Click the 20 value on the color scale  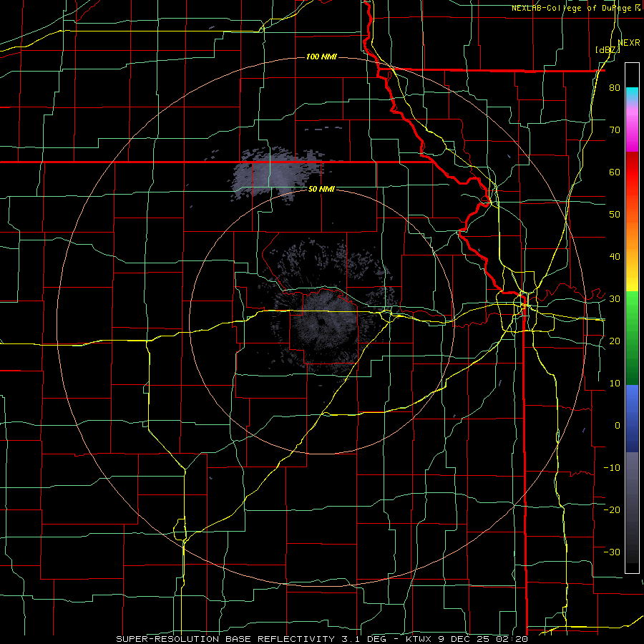pyautogui.click(x=615, y=341)
